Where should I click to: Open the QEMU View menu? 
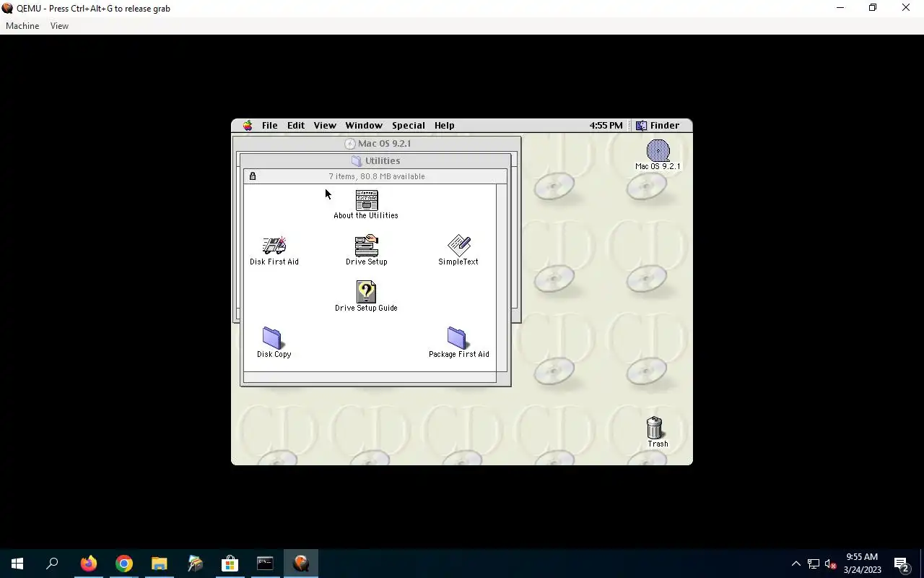point(59,26)
